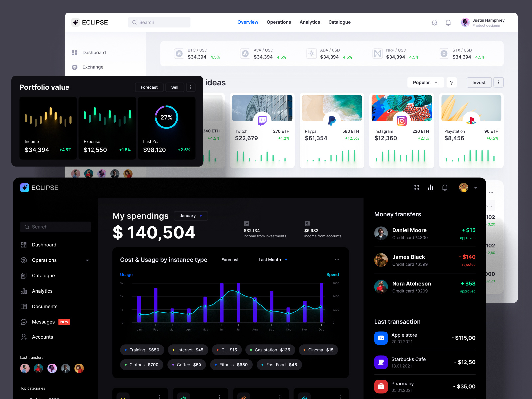Expand Operations arrow in dark sidebar
Viewport: 532px width, 399px height.
pos(87,260)
